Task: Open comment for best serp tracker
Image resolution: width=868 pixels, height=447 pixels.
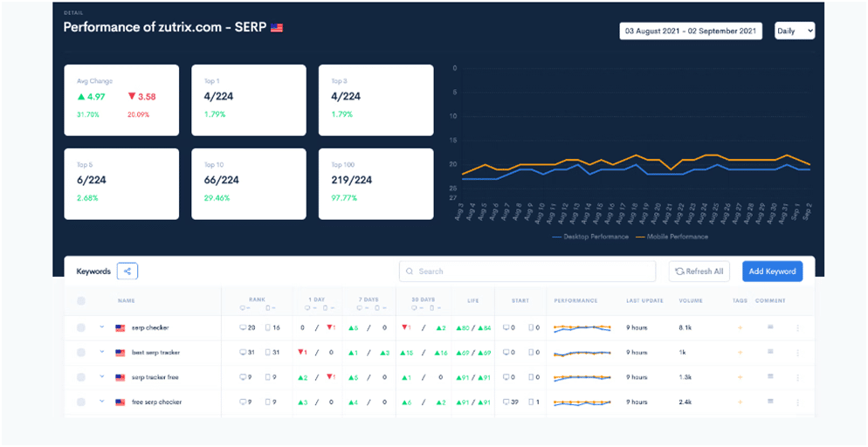Action: coord(770,353)
